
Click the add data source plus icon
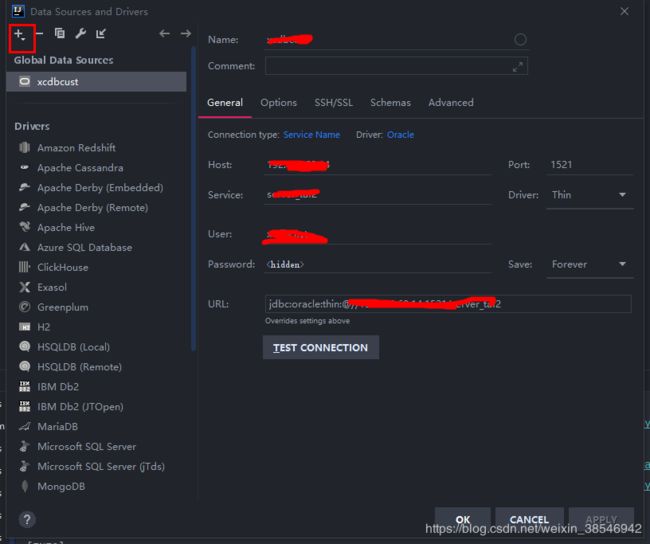coord(19,34)
